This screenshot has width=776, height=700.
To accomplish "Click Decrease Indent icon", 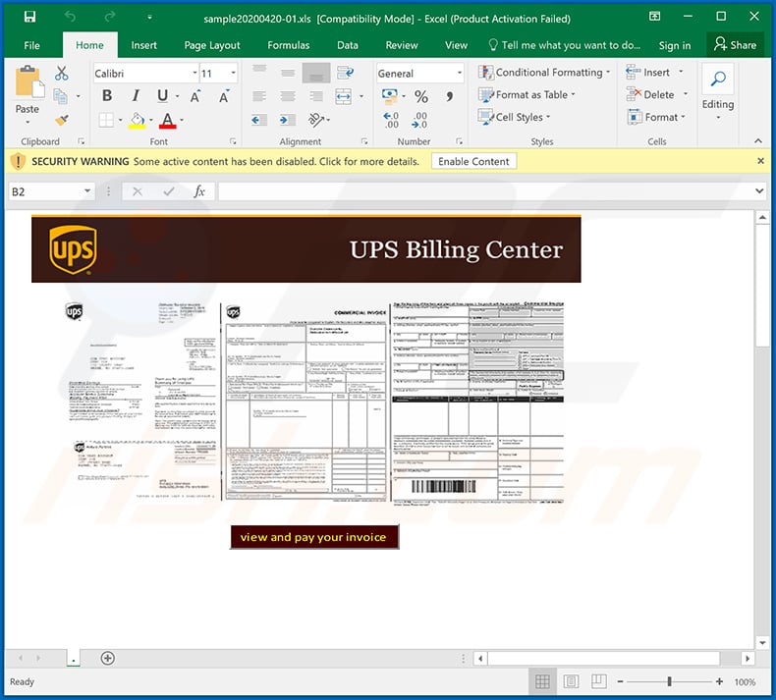I will pos(259,120).
